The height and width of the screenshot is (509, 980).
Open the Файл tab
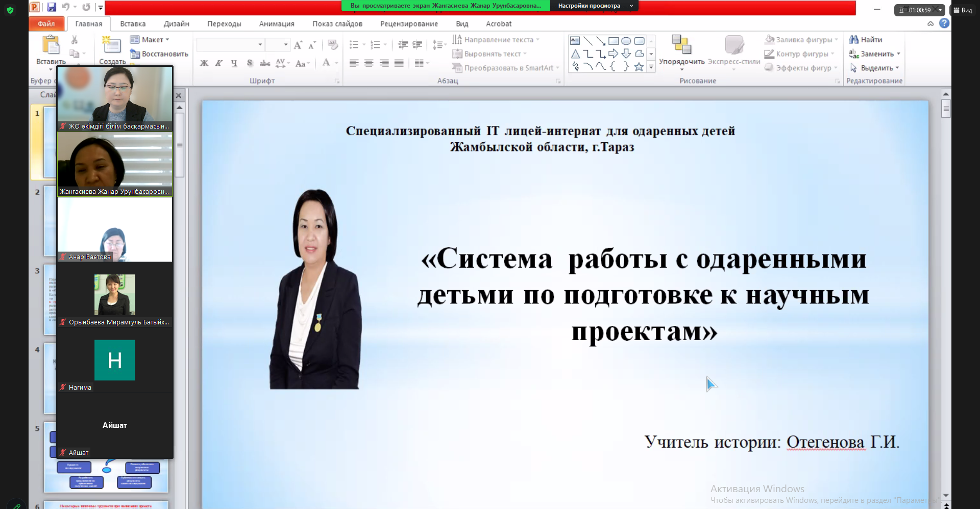46,23
